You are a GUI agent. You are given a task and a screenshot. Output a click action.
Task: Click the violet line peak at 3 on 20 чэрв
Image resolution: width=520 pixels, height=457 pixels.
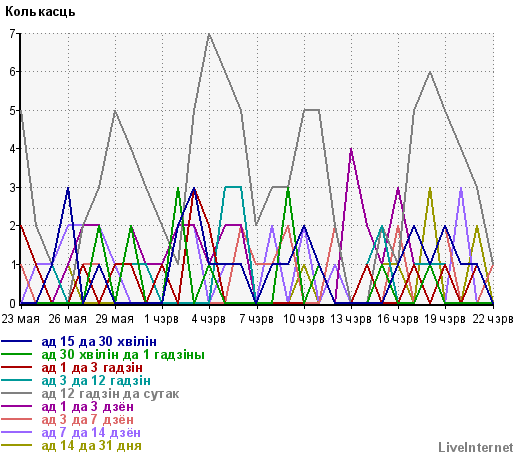pos(461,188)
